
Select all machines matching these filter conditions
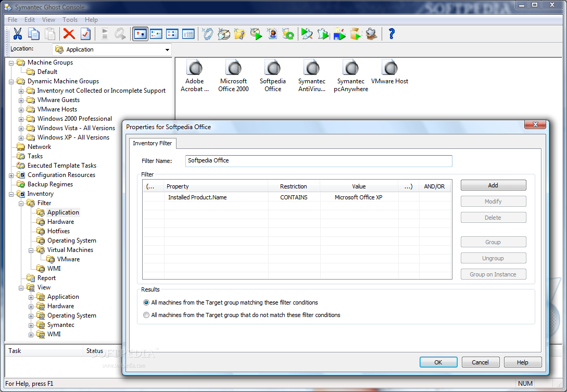(146, 302)
